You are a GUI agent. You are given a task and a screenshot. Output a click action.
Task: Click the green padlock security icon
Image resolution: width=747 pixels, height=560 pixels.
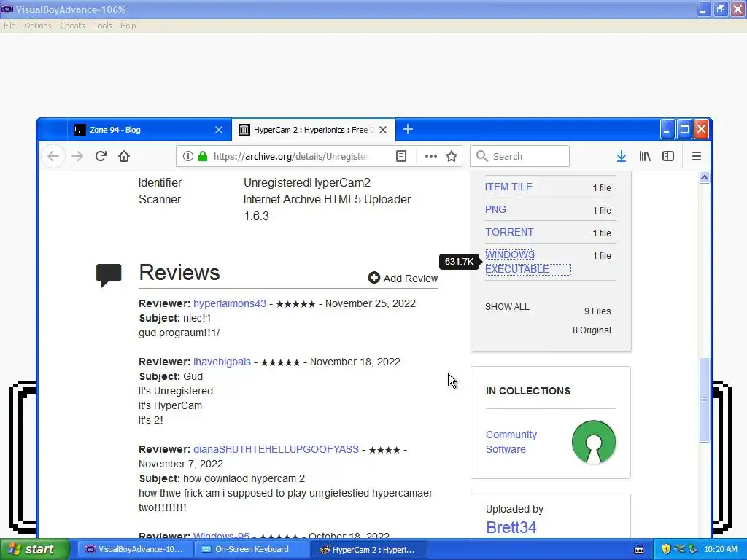tap(203, 156)
